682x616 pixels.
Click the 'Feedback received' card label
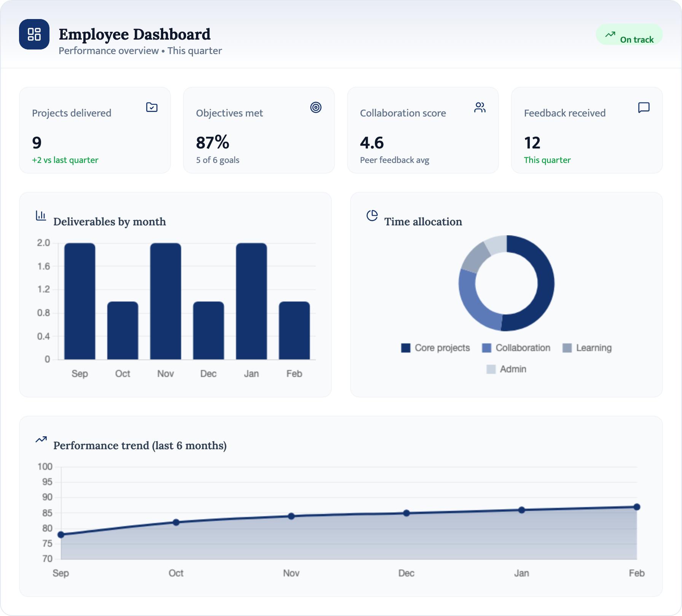point(565,113)
